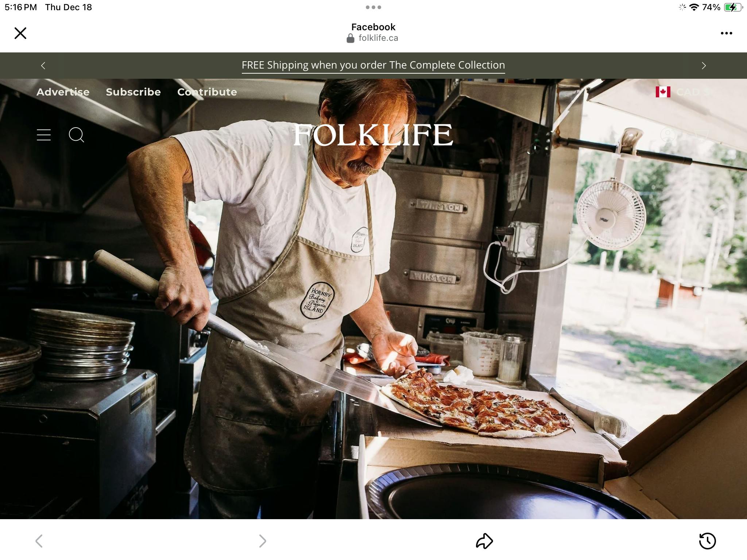Show next announcement banner message
747x560 pixels.
[x=704, y=66]
